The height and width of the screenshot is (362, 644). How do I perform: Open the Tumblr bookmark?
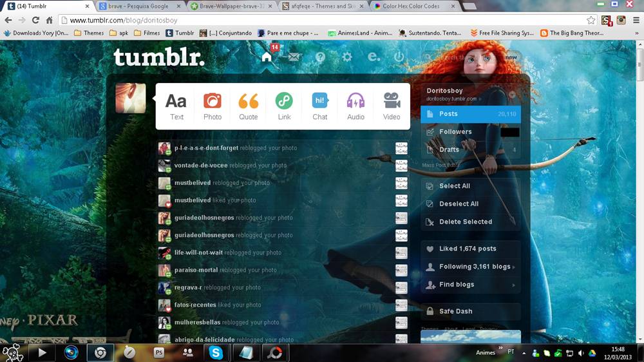(x=180, y=33)
